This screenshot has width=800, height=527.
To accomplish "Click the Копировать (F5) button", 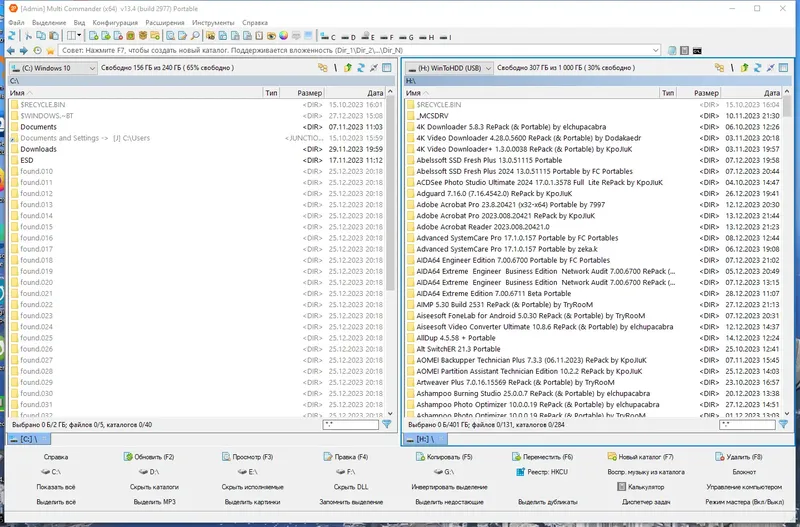I will click(x=444, y=457).
